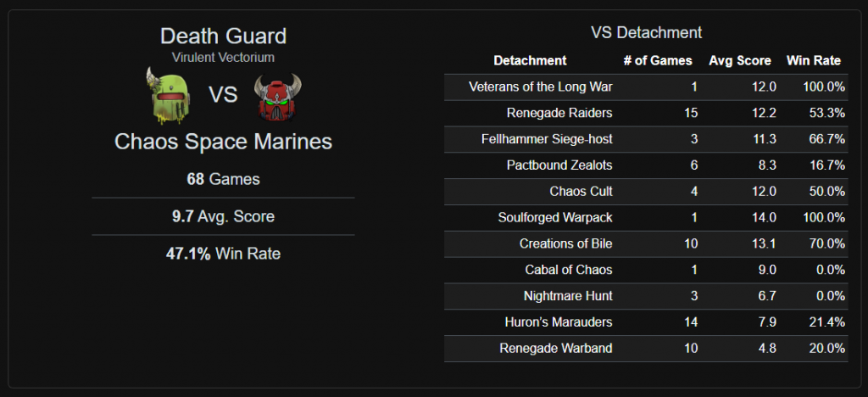
Task: Sort by # of Games column header
Action: 657,60
